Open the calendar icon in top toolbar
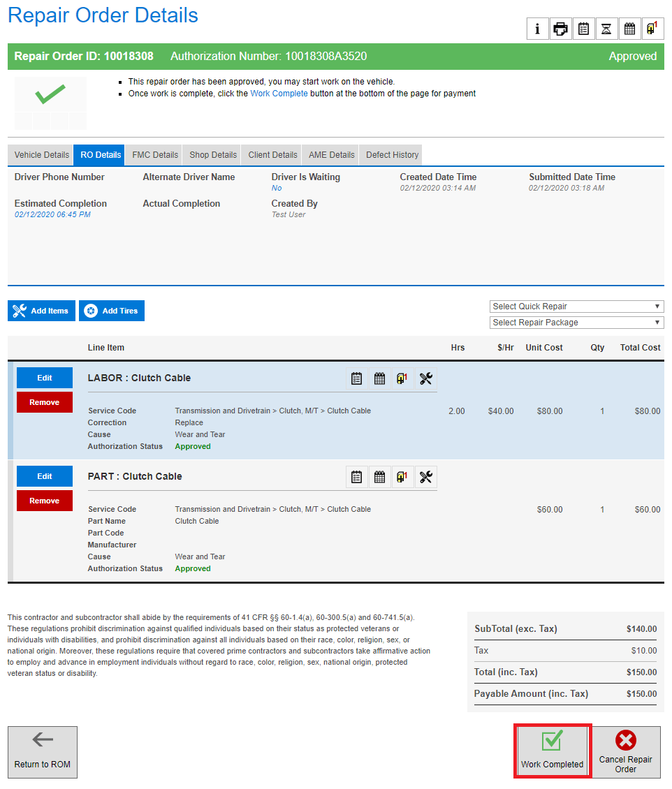This screenshot has width=672, height=789. (x=629, y=29)
